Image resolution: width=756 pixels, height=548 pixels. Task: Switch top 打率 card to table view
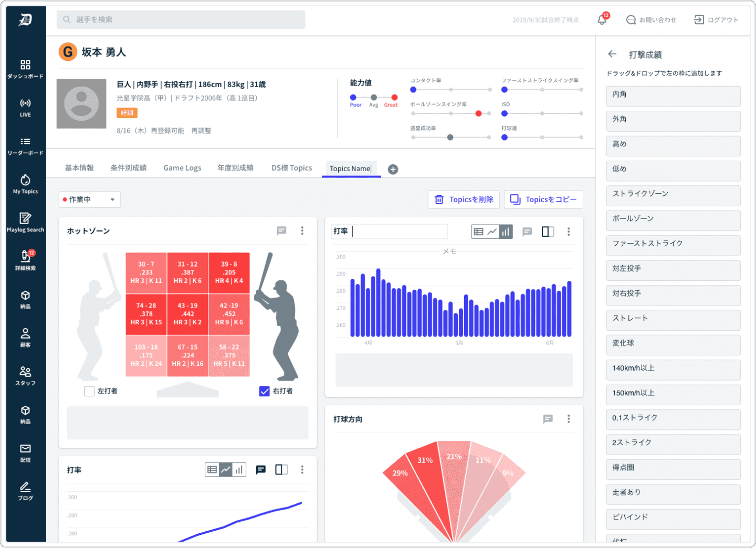(478, 231)
